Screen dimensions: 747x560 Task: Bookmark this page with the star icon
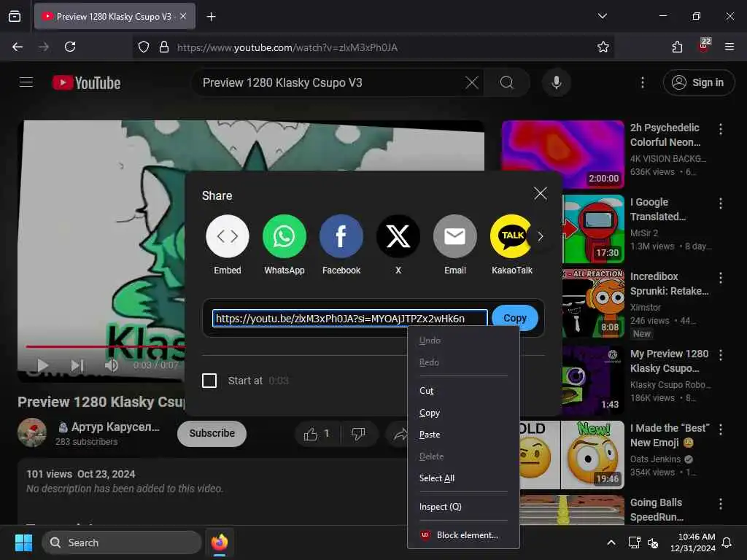click(603, 47)
